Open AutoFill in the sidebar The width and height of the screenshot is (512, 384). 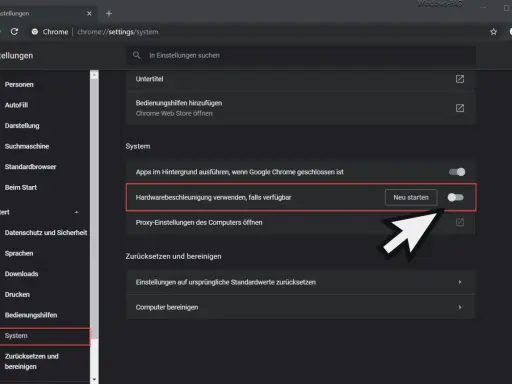coord(16,105)
